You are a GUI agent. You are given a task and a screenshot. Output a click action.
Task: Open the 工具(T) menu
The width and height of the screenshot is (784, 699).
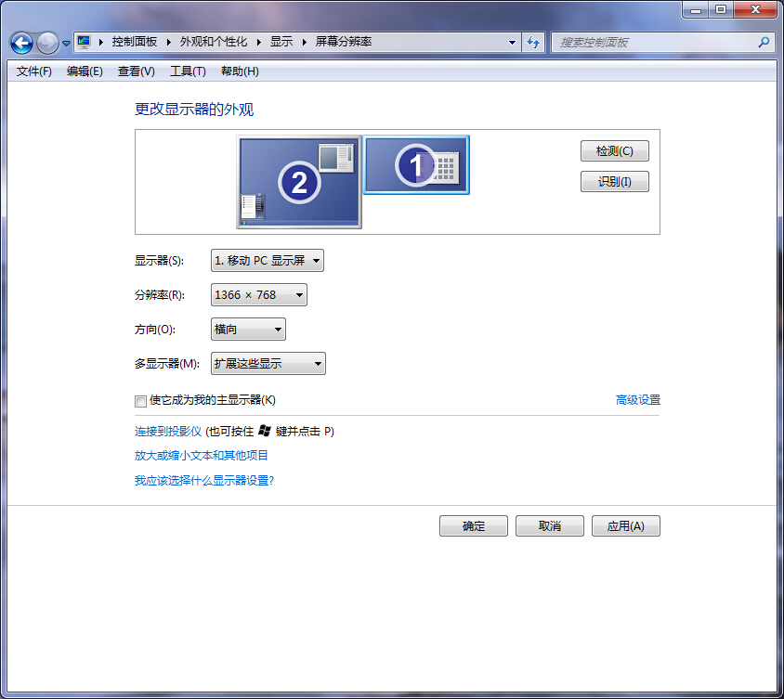click(x=188, y=71)
